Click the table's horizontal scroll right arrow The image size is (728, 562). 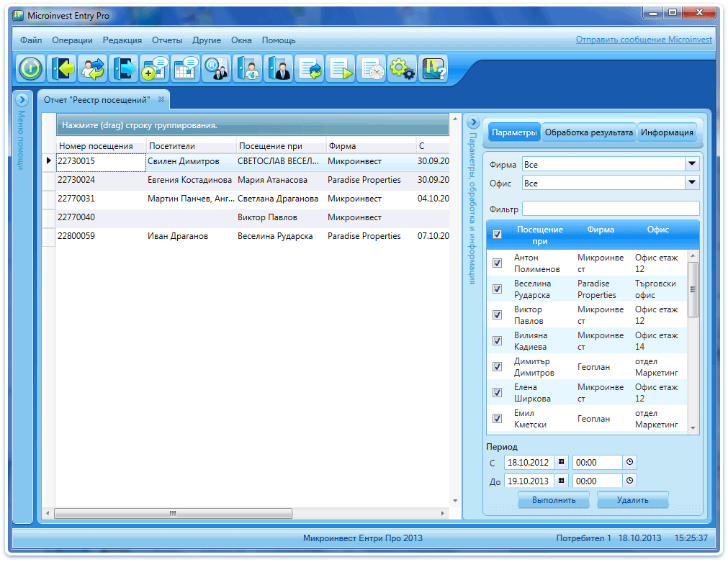coord(442,513)
